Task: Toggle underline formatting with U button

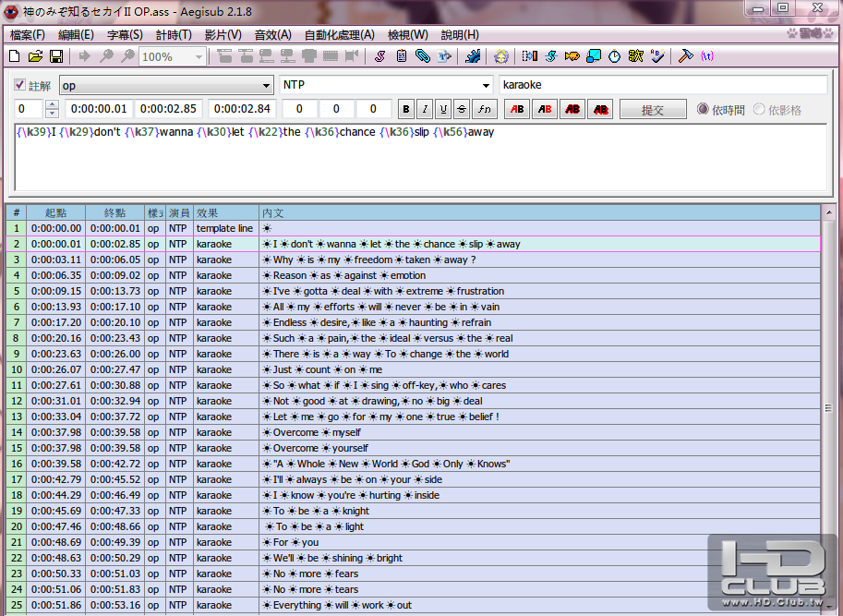Action: coord(443,110)
